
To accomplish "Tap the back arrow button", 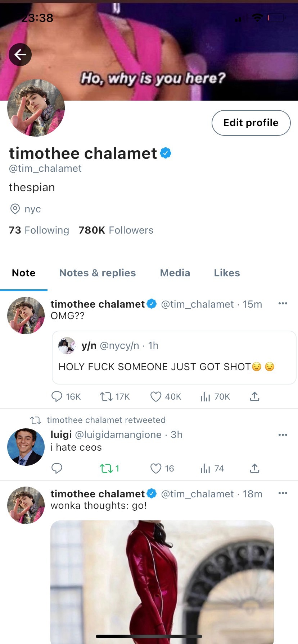I will point(20,55).
